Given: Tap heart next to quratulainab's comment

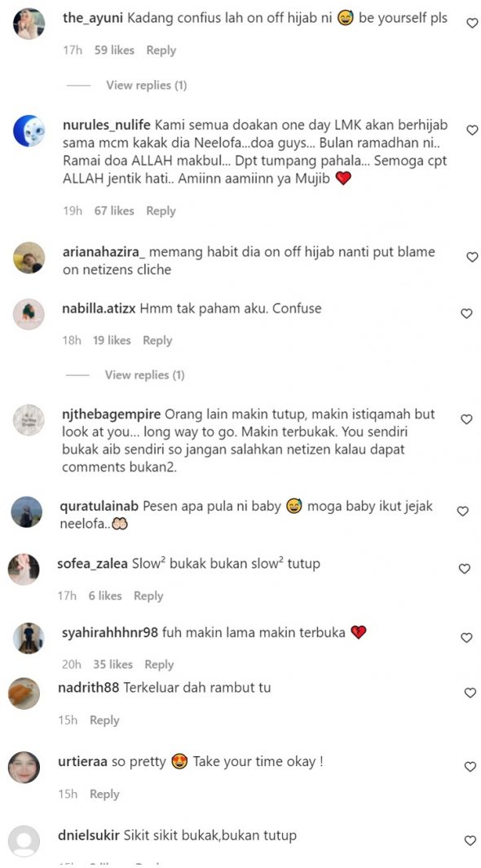Looking at the screenshot, I should (463, 511).
